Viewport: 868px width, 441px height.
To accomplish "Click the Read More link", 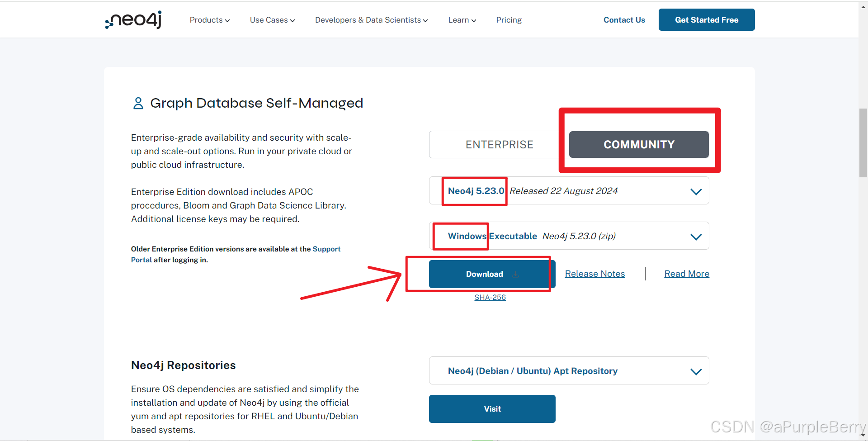I will pyautogui.click(x=687, y=274).
